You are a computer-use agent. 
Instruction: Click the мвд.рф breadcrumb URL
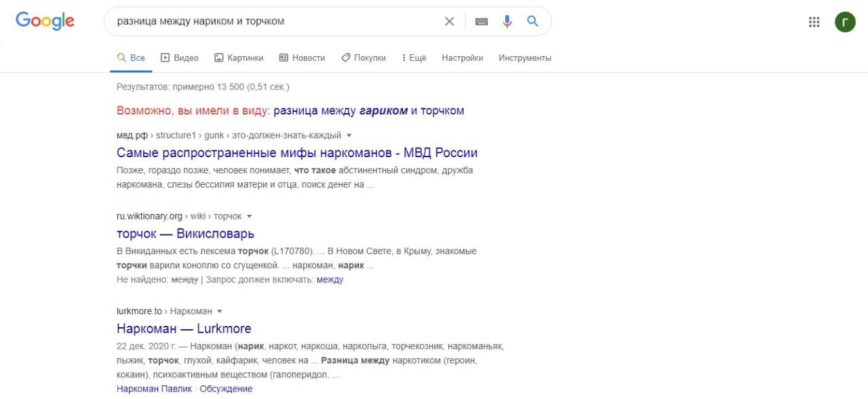tap(229, 135)
